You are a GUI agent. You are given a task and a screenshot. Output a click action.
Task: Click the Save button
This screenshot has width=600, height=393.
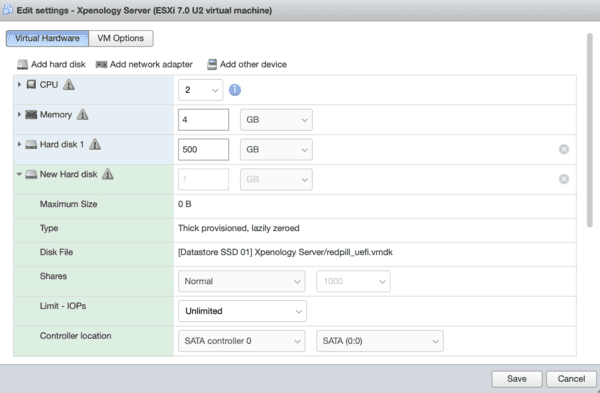click(517, 379)
